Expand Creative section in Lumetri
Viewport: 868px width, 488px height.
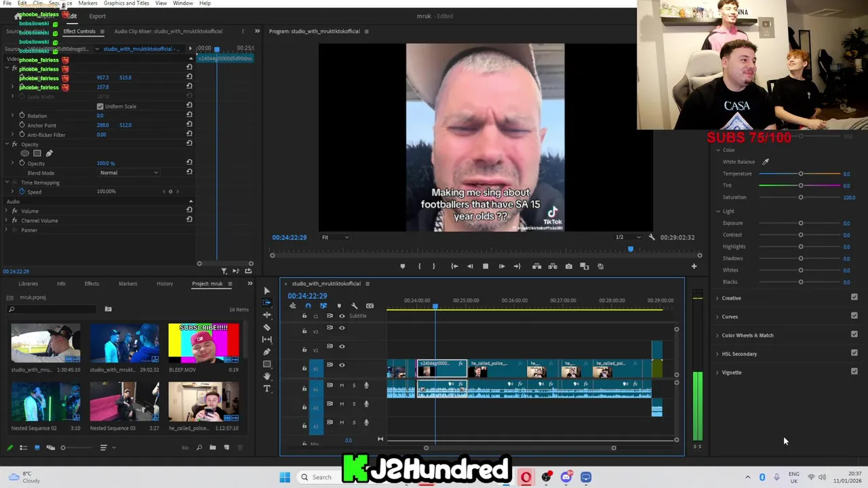pyautogui.click(x=717, y=298)
